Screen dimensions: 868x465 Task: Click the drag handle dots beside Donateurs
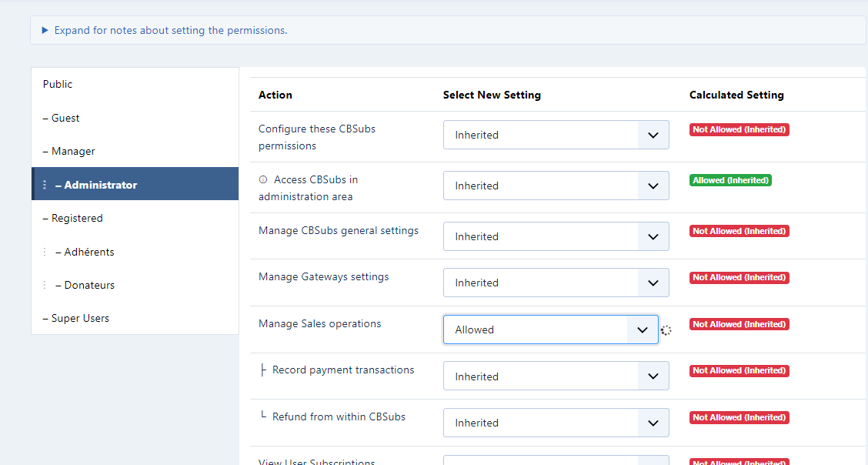(x=45, y=285)
